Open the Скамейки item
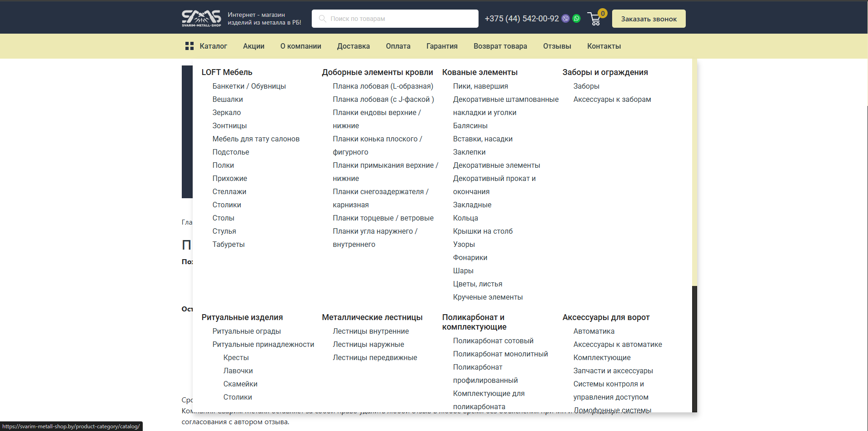The width and height of the screenshot is (868, 431). tap(240, 384)
